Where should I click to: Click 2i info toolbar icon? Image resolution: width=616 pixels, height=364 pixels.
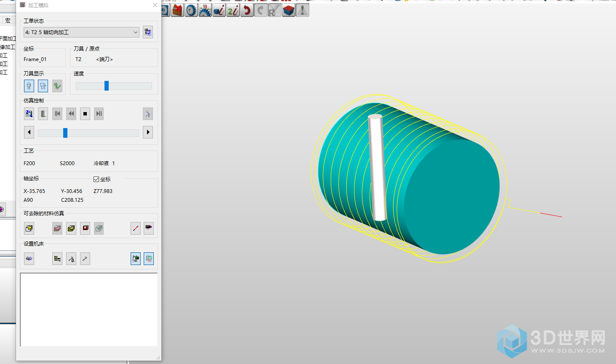(233, 11)
